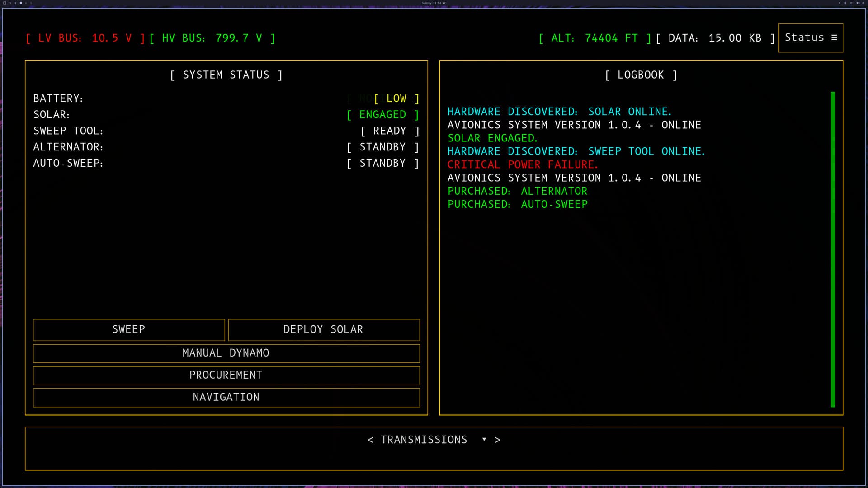The image size is (868, 488).
Task: Select workspace 2 in the top-left bar
Action: [16, 3]
